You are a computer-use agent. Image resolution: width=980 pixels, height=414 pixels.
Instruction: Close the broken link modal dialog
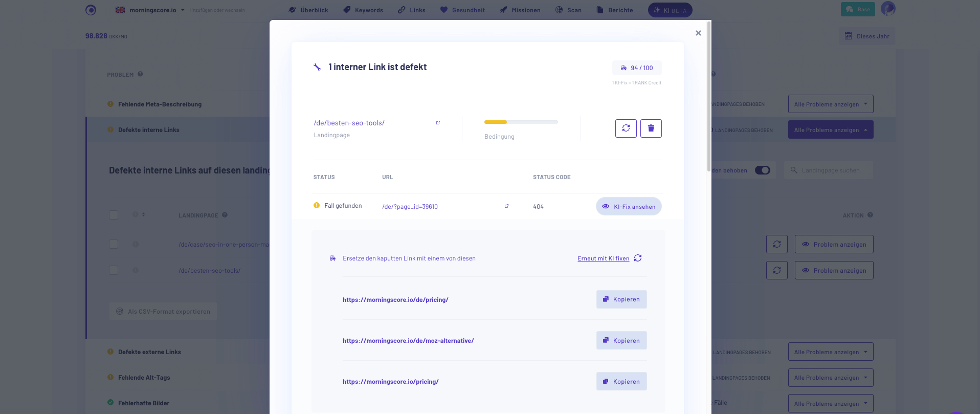pos(698,33)
